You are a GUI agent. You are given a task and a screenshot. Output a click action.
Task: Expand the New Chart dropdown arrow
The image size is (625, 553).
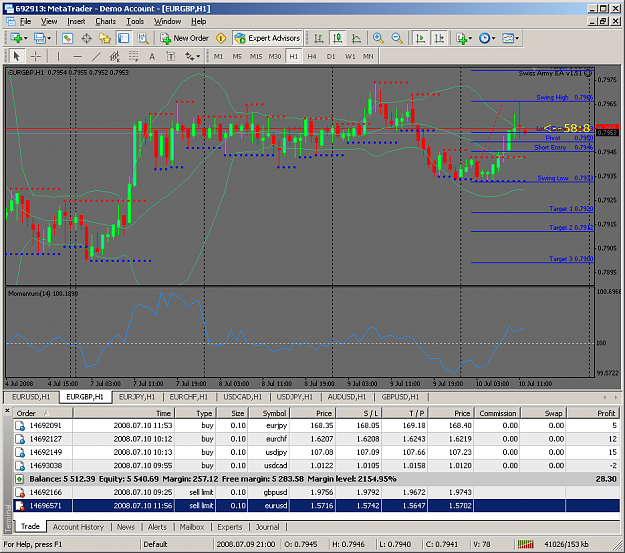click(26, 38)
